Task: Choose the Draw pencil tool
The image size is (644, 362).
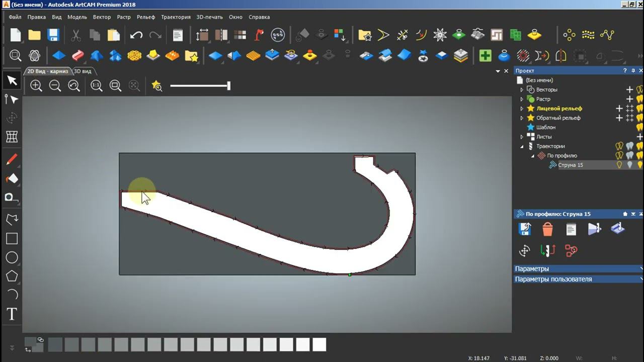Action: tap(12, 159)
